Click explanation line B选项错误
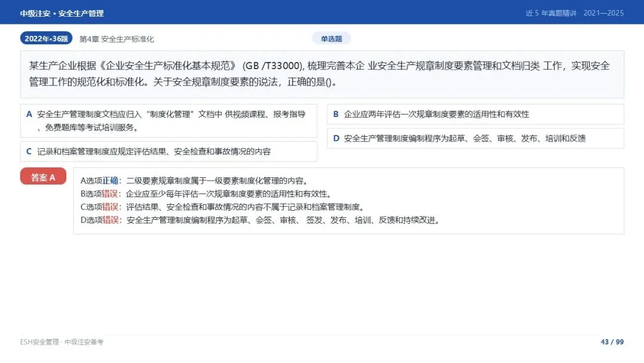 point(206,193)
